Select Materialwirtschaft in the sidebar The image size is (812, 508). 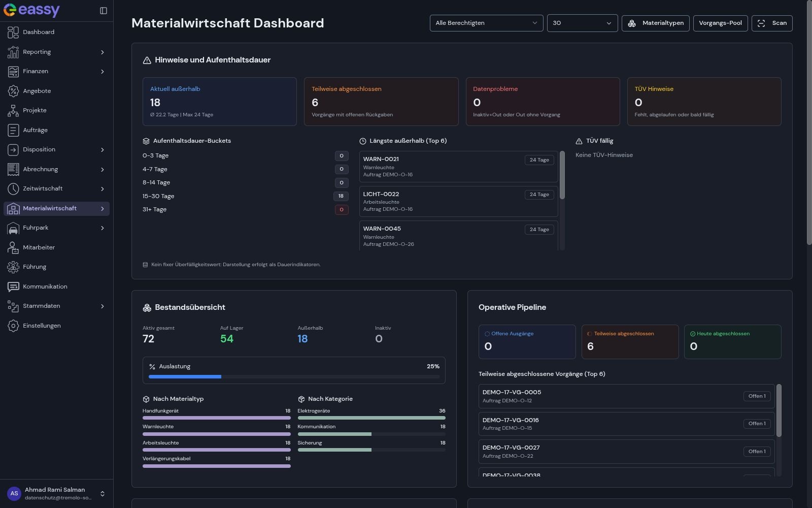56,209
